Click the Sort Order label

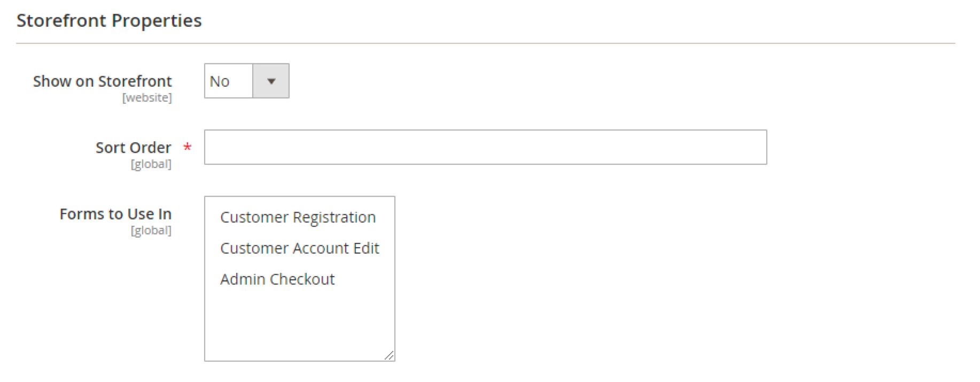(x=133, y=148)
